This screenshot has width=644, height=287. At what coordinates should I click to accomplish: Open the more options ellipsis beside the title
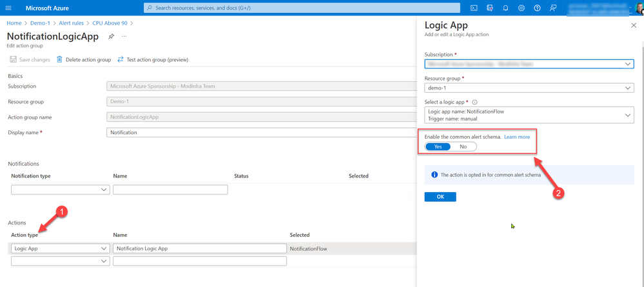pos(124,36)
